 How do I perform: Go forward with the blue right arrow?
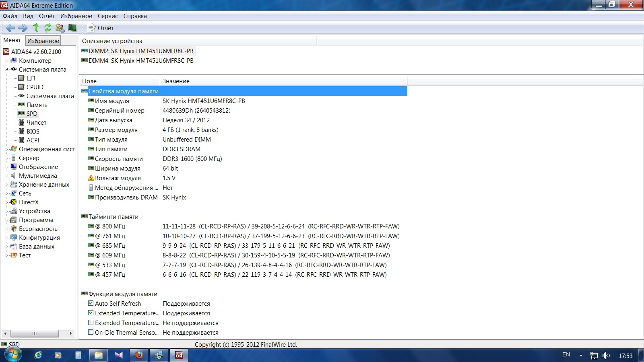23,28
